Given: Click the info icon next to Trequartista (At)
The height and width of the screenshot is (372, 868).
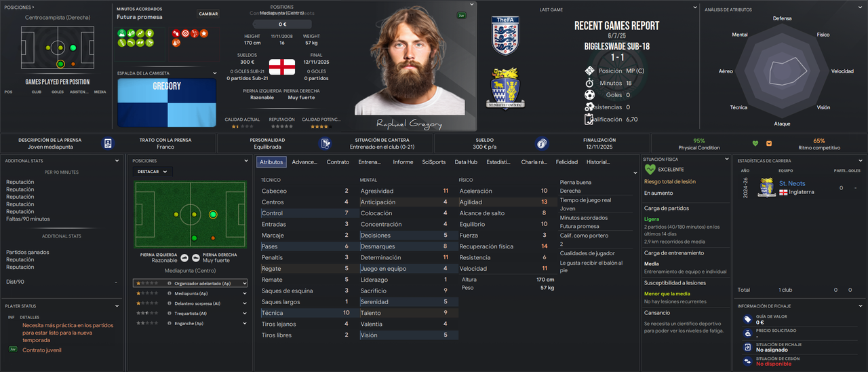Looking at the screenshot, I should pyautogui.click(x=169, y=313).
